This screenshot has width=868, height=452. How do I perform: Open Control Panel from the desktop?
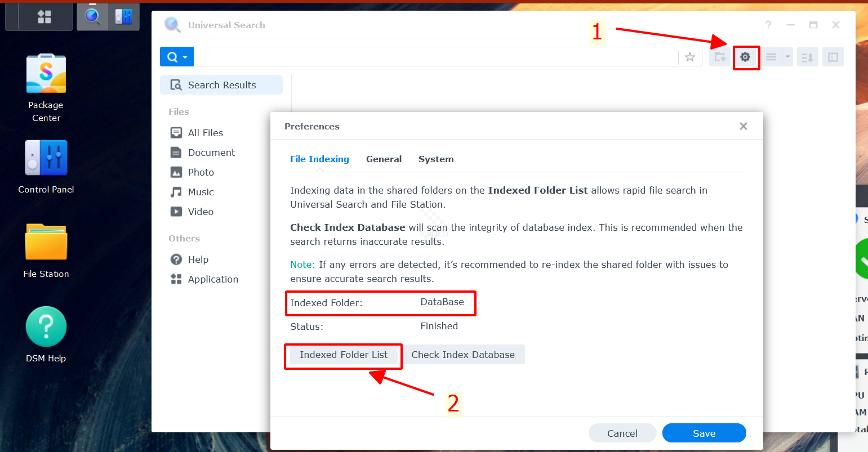[46, 158]
